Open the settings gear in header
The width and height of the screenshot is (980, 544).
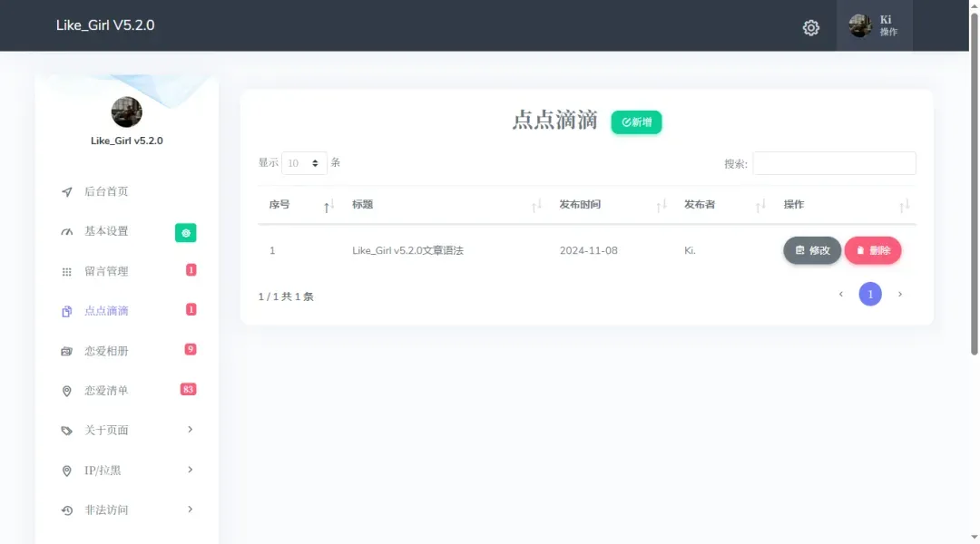810,27
